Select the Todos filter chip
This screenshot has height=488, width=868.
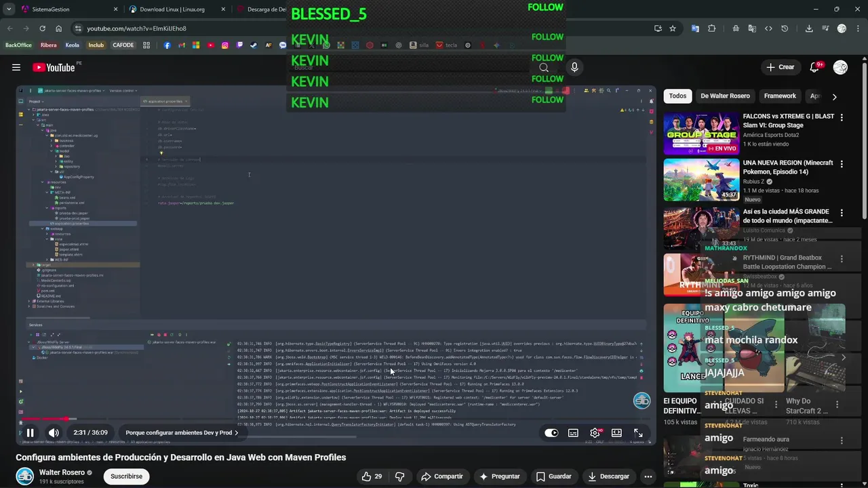(x=677, y=96)
